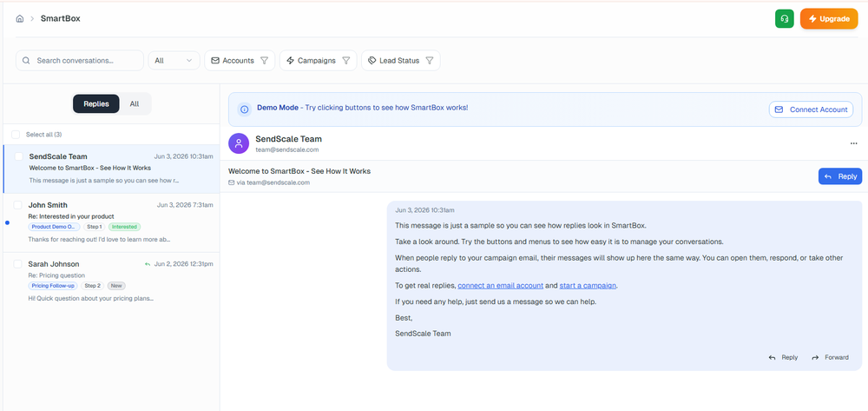Click the Interested status tag
Viewport: 868px width, 411px height.
point(124,227)
